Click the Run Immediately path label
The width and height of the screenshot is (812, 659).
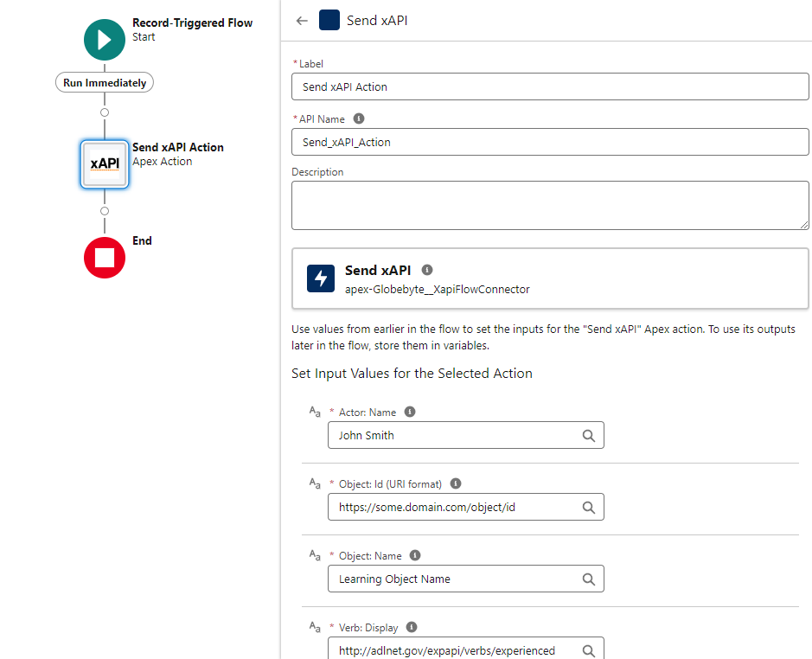tap(105, 83)
